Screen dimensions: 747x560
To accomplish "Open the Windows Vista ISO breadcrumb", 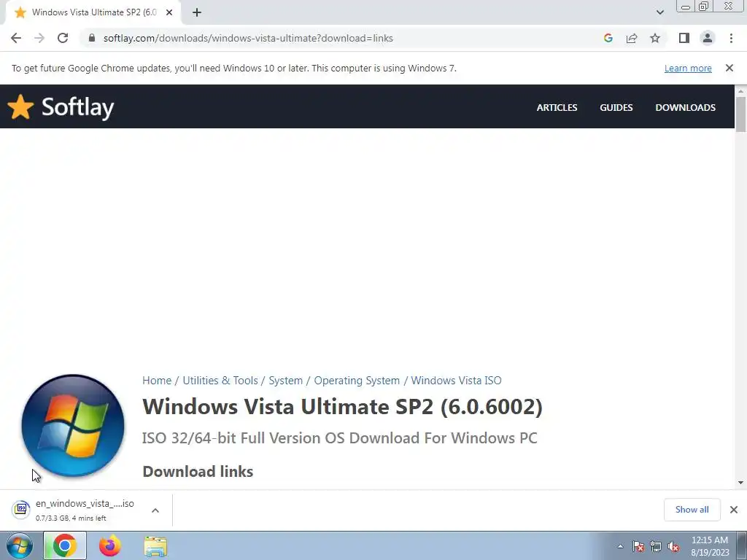I will pos(457,381).
